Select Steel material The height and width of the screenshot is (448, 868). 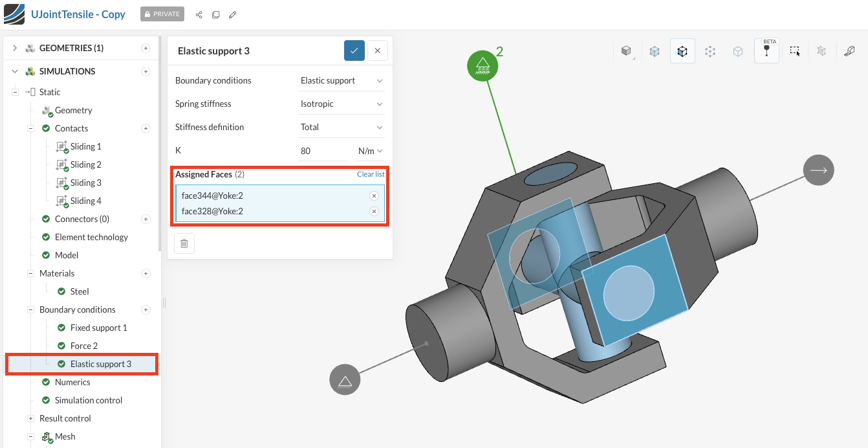(x=80, y=291)
